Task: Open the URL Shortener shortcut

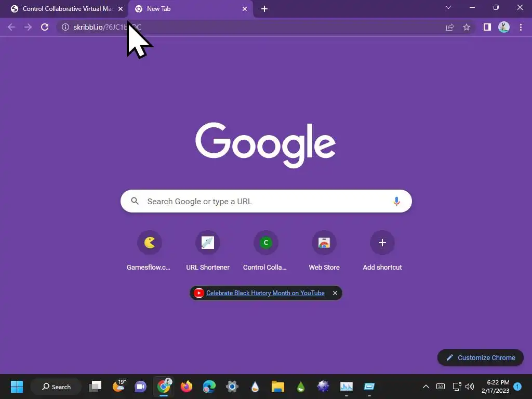Action: point(208,251)
